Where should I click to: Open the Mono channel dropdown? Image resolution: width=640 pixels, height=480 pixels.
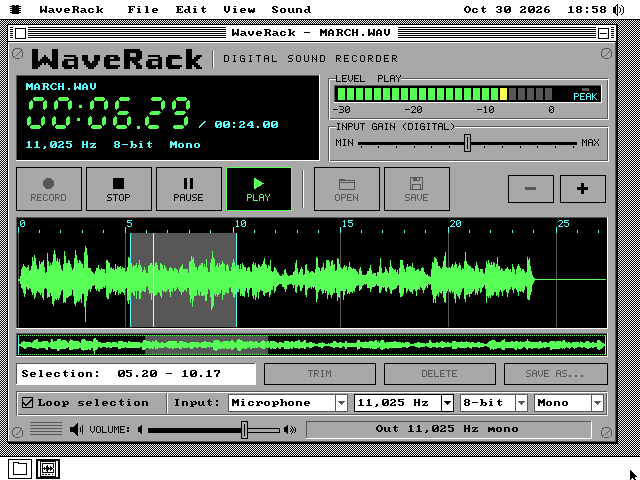[569, 403]
